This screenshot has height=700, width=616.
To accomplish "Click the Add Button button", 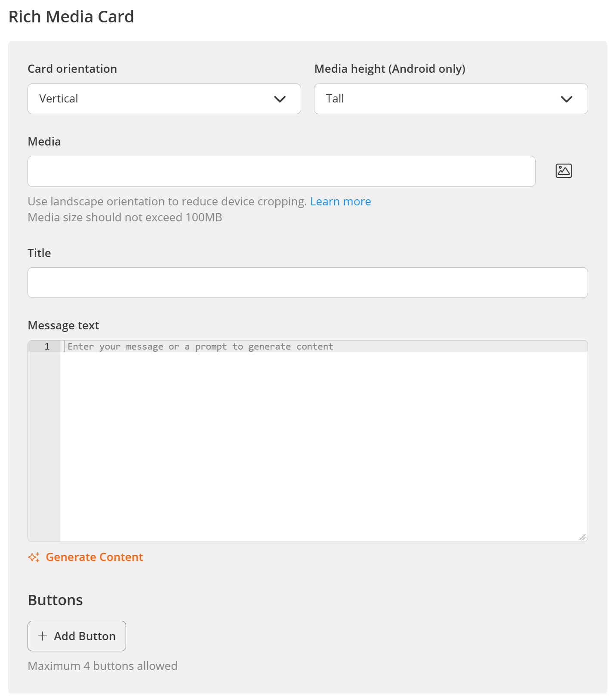I will tap(77, 636).
